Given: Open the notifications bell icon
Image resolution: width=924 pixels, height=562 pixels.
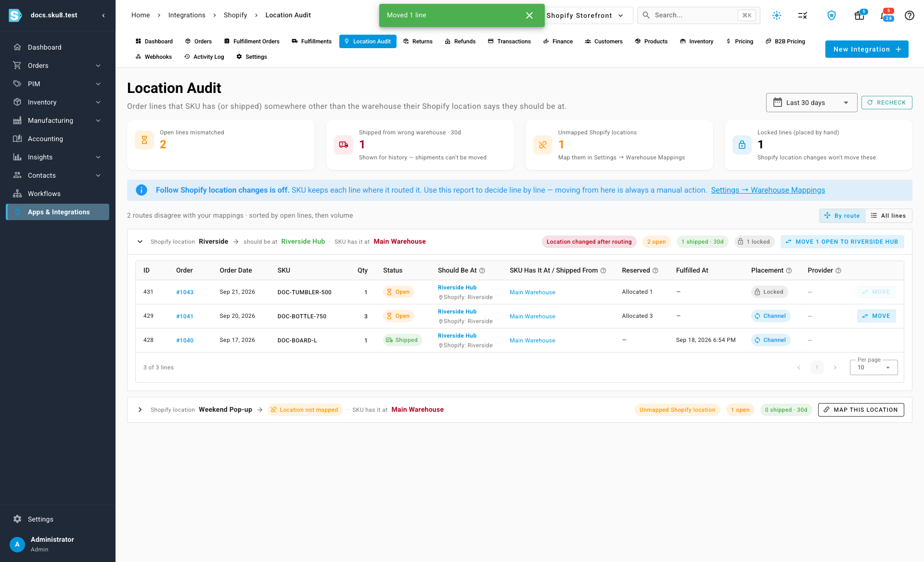Looking at the screenshot, I should pos(885,15).
